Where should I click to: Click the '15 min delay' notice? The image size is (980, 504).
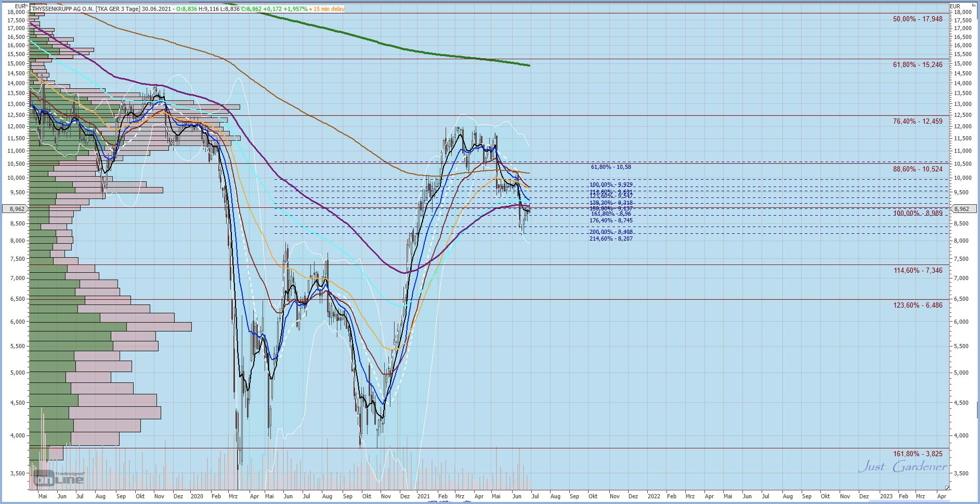329,9
